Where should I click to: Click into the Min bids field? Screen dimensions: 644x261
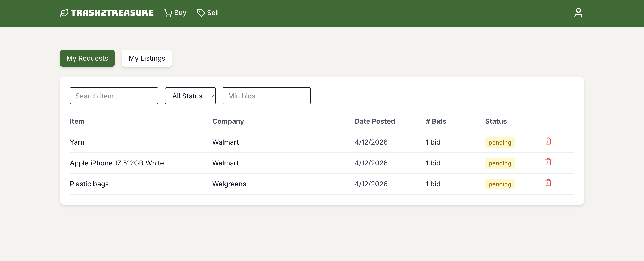[266, 96]
